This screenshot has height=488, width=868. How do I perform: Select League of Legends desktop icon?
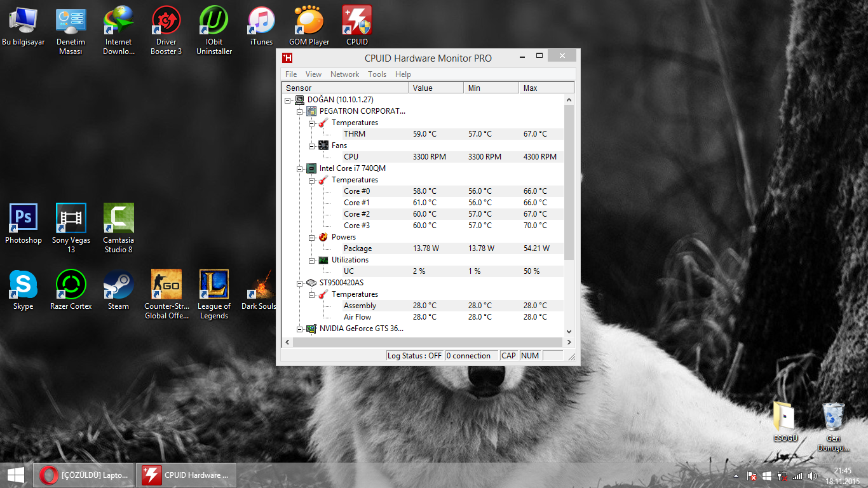214,295
